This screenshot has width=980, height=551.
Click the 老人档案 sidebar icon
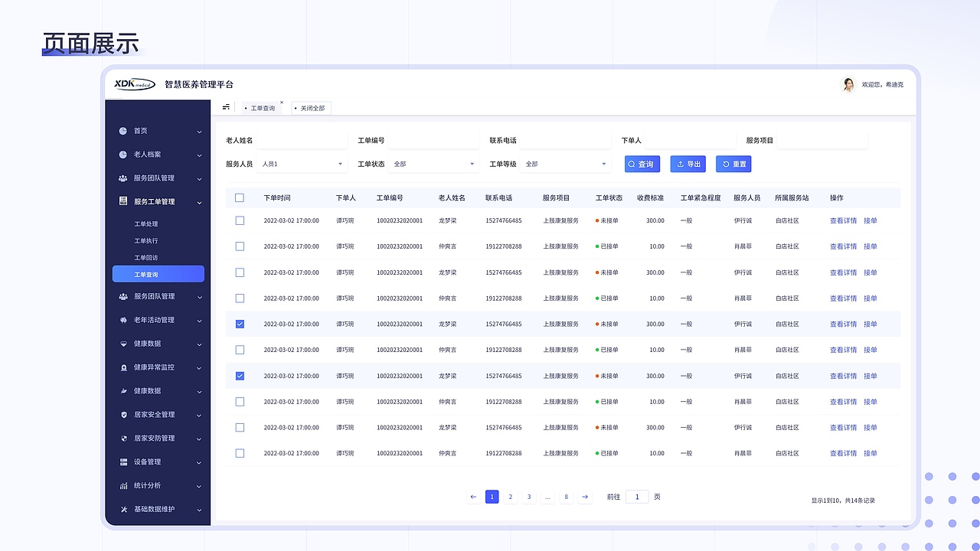[x=123, y=155]
